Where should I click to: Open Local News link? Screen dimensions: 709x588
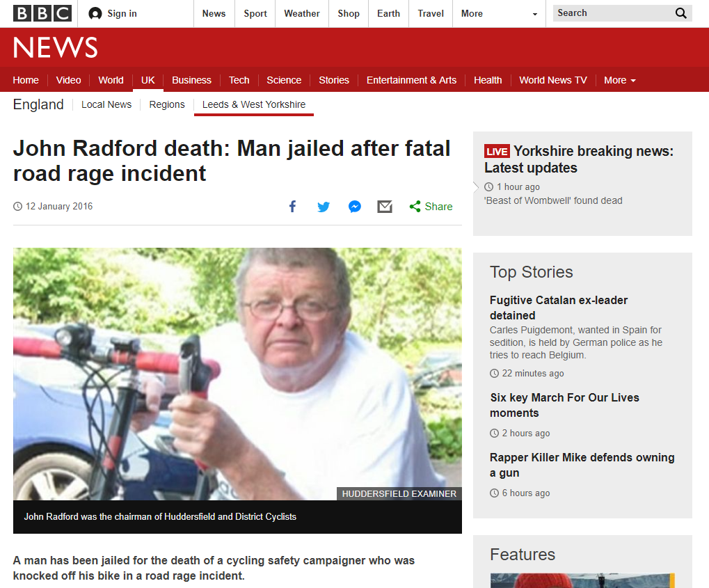(106, 104)
